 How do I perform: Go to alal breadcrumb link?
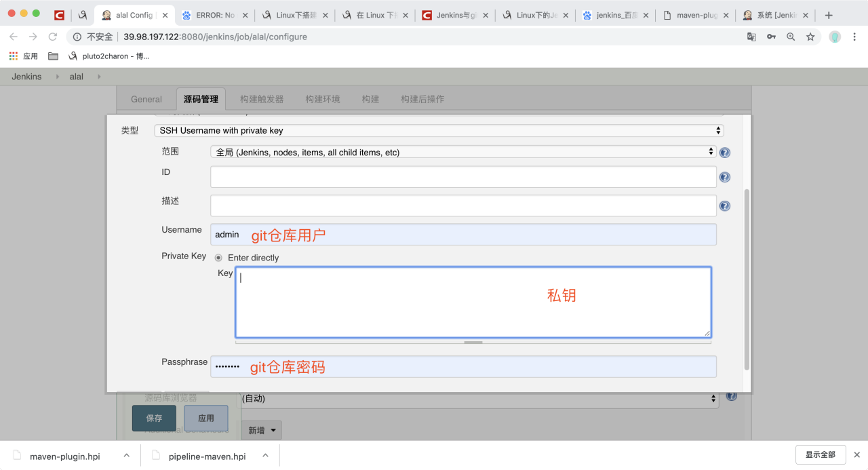click(77, 77)
